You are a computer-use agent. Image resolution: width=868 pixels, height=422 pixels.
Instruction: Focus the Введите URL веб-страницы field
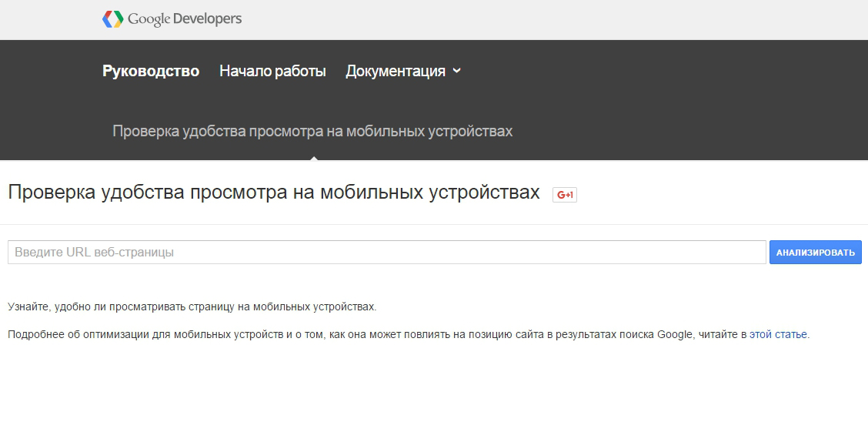point(387,252)
